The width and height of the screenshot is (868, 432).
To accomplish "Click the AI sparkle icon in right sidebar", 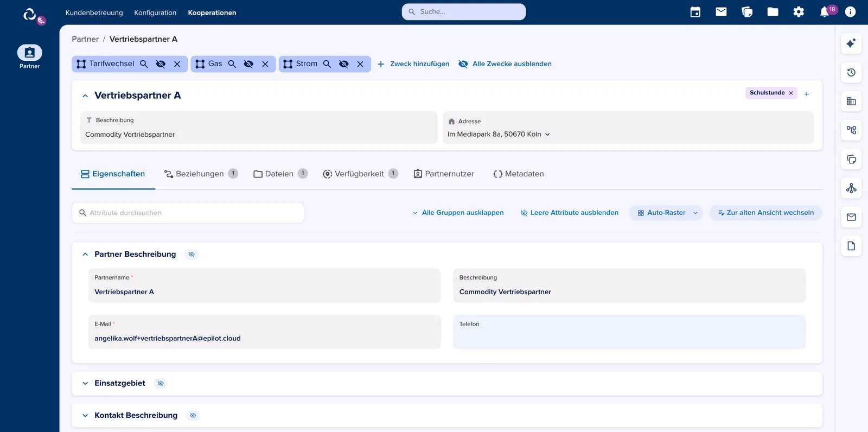I will (x=851, y=43).
